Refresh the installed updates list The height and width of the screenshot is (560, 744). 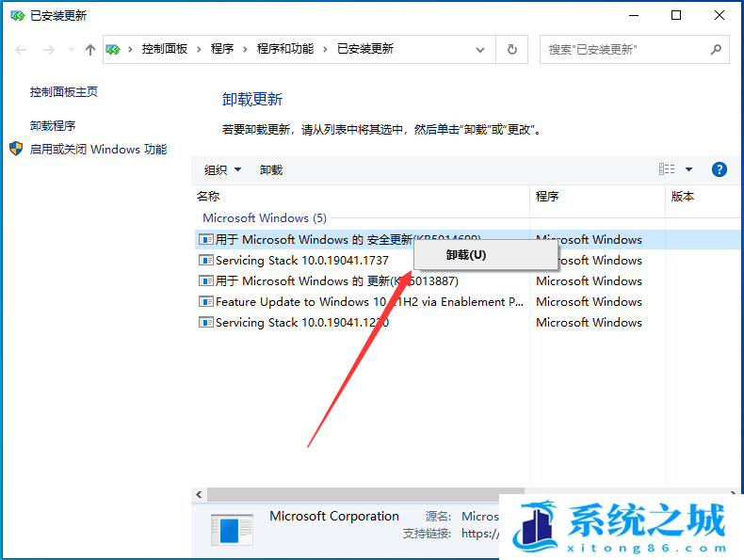(x=512, y=49)
